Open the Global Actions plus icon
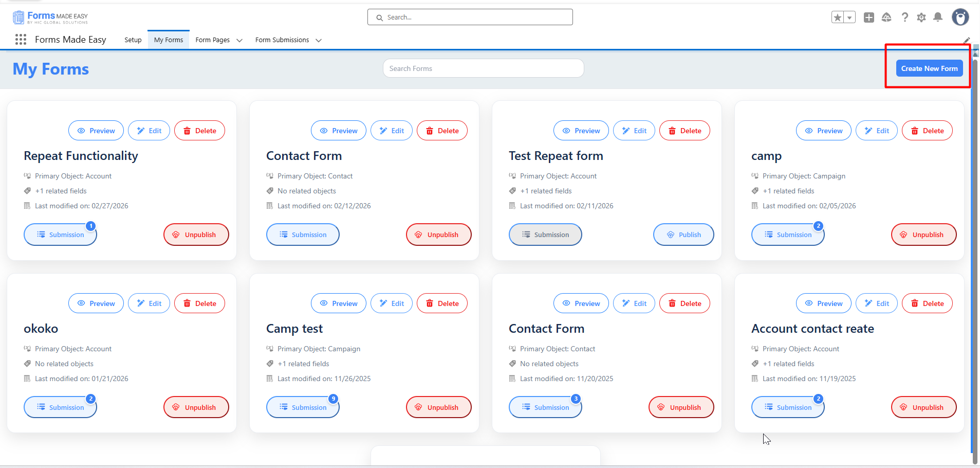Screen dimensions: 980x468 click(x=869, y=17)
